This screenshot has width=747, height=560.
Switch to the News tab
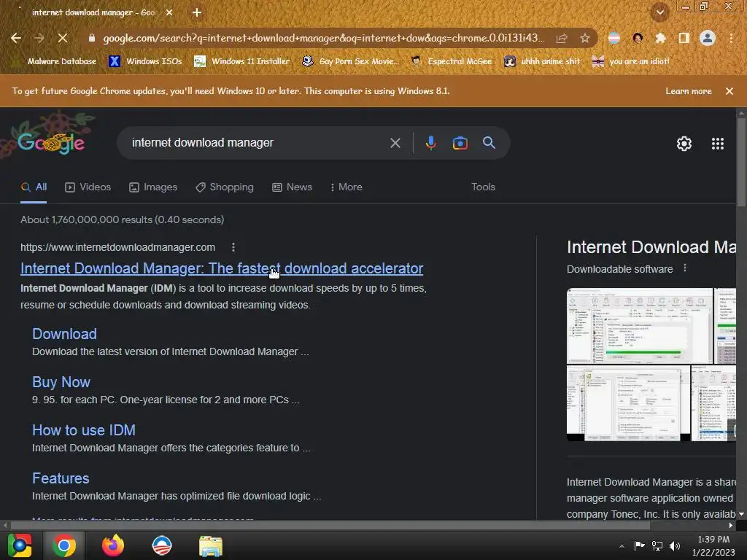(292, 187)
